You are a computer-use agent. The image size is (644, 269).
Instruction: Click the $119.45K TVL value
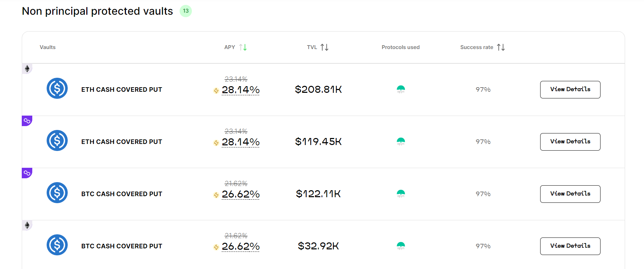click(x=318, y=142)
